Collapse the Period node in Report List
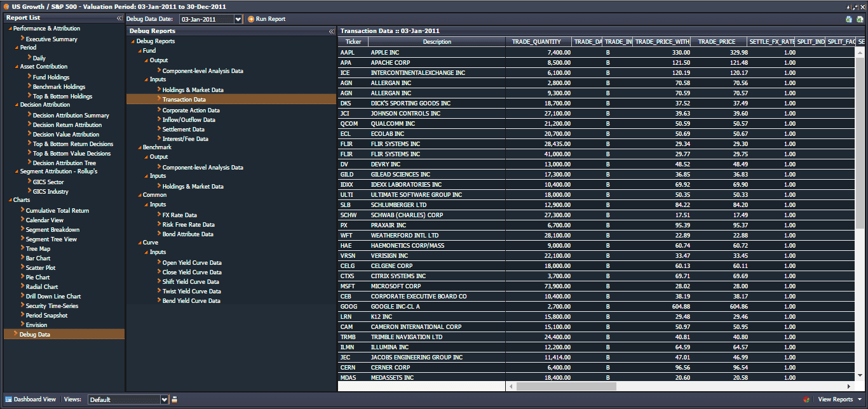Image resolution: width=868 pixels, height=409 pixels. [x=17, y=48]
